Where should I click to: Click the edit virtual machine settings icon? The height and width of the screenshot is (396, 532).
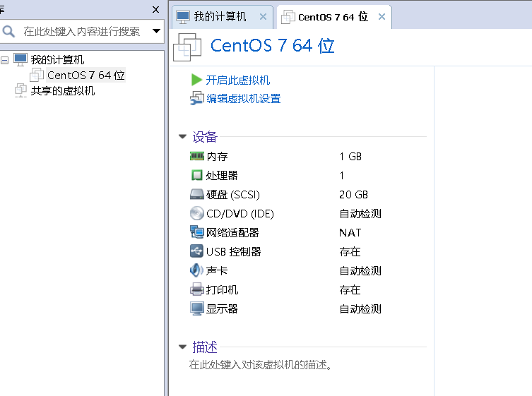tap(197, 99)
